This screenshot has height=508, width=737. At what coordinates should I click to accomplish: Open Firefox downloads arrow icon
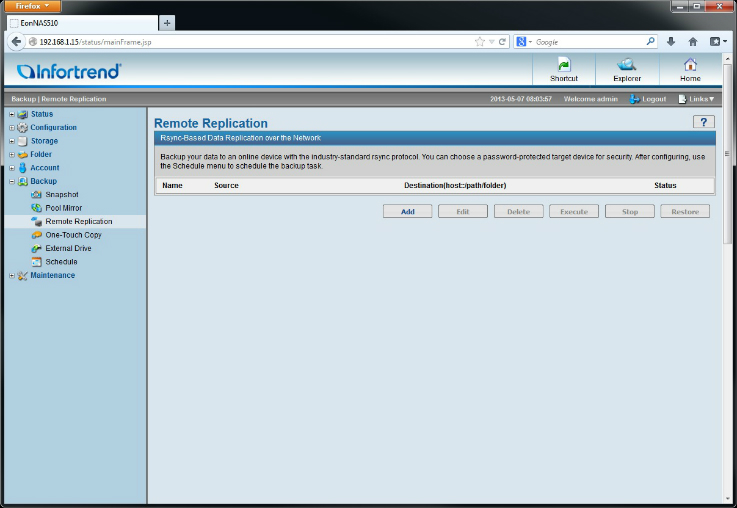671,42
